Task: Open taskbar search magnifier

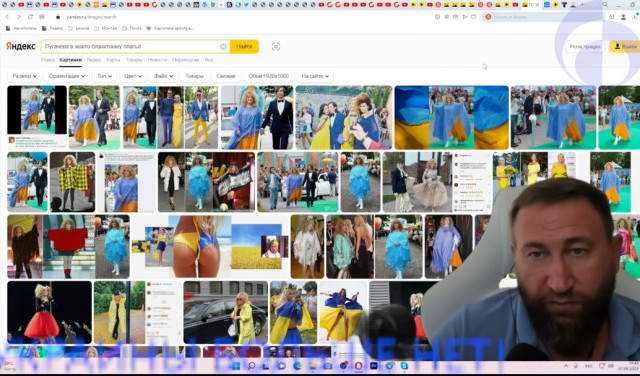Action: 251,365
